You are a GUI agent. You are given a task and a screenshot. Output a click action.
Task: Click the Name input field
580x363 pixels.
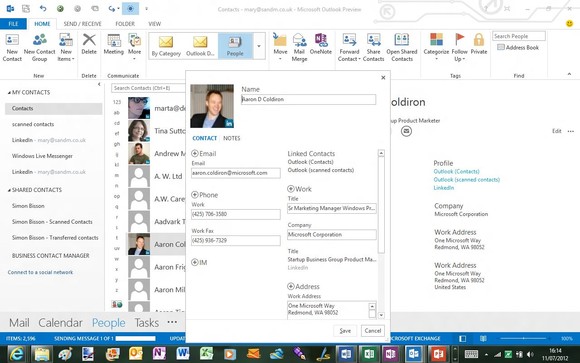point(308,99)
